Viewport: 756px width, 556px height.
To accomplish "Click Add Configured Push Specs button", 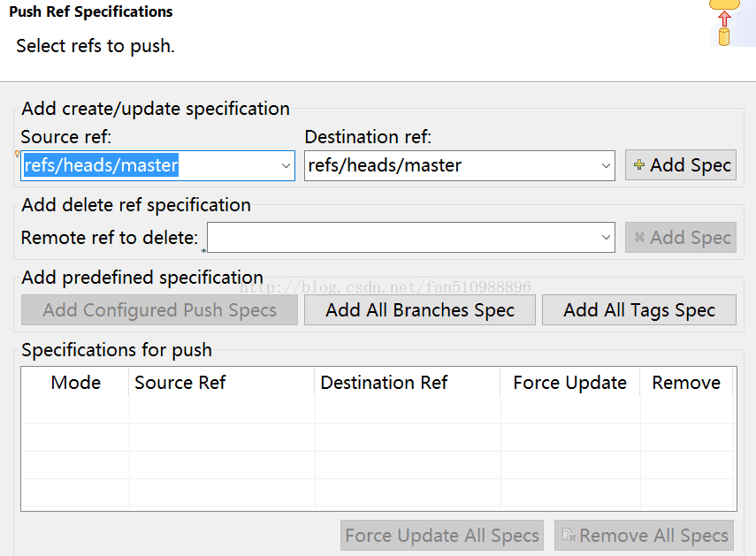I will 159,309.
